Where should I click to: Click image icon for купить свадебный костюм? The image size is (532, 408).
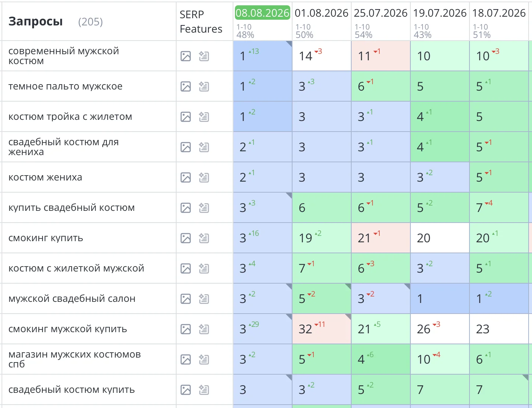(186, 208)
